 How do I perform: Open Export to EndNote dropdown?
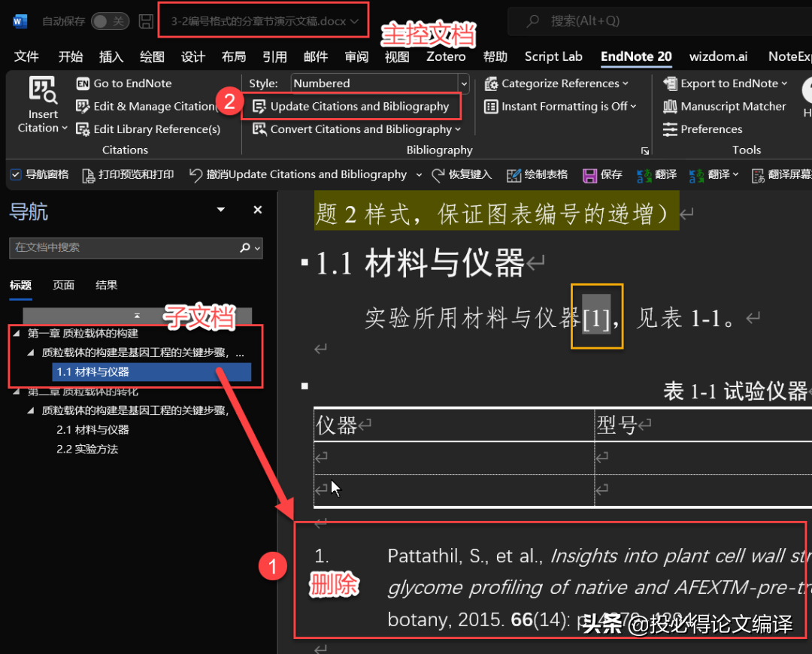tap(725, 83)
